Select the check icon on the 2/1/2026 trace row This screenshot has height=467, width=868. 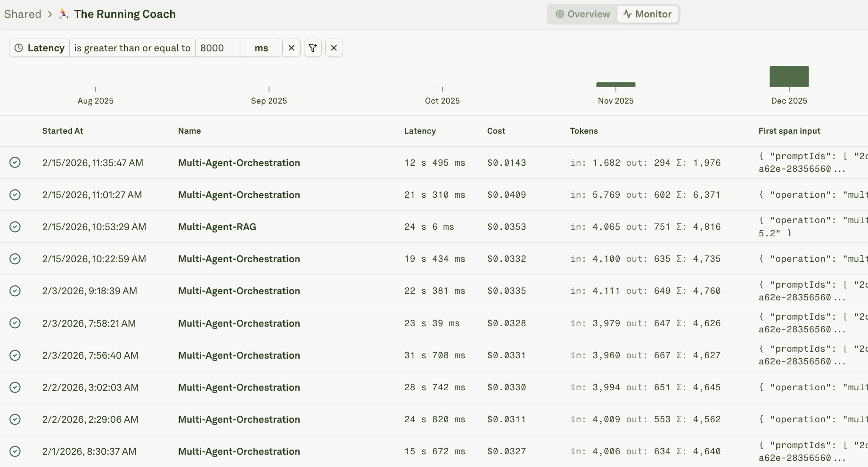[15, 451]
